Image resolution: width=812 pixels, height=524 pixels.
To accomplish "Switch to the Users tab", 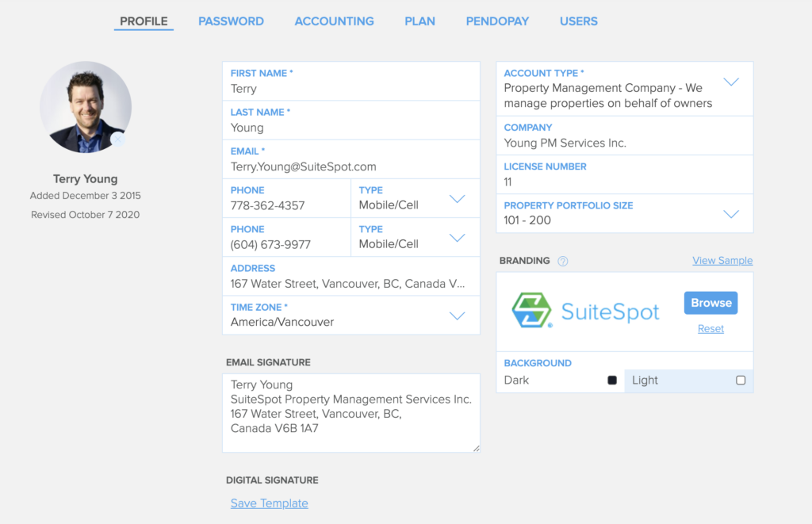I will (x=578, y=21).
